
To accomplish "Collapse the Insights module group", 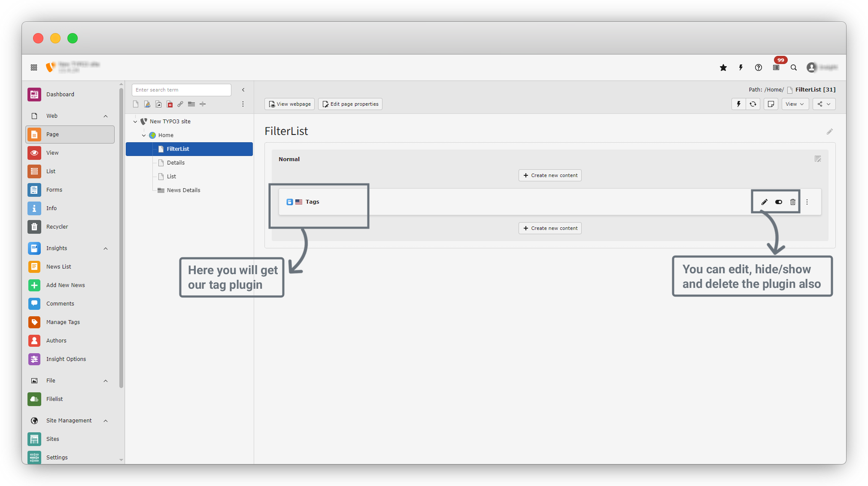I will pos(106,248).
